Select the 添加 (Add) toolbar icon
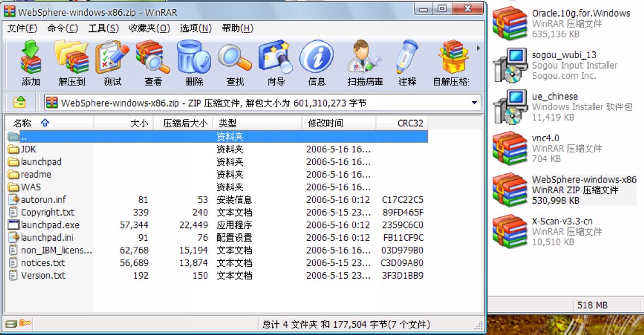Screen dimensions: 644x335 click(30, 61)
